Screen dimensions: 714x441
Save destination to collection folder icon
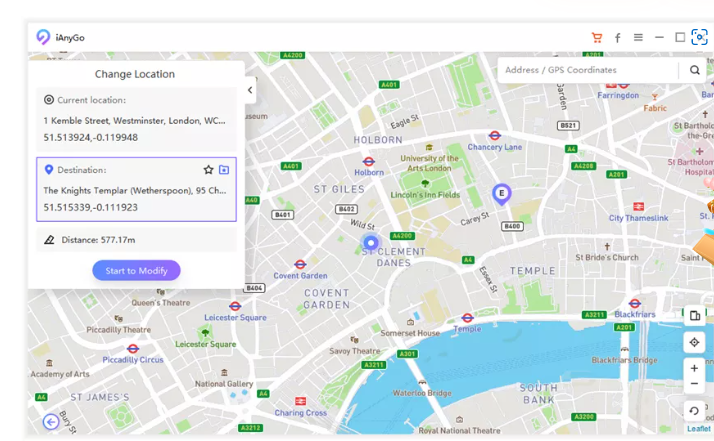pyautogui.click(x=224, y=169)
